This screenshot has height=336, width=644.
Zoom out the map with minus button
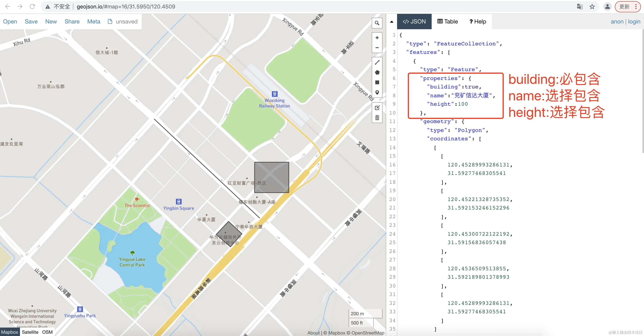point(377,48)
